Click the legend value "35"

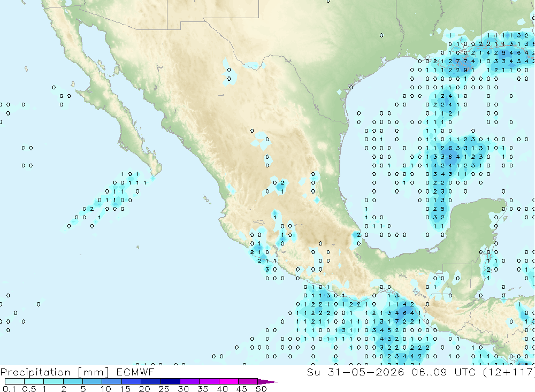pos(203,389)
